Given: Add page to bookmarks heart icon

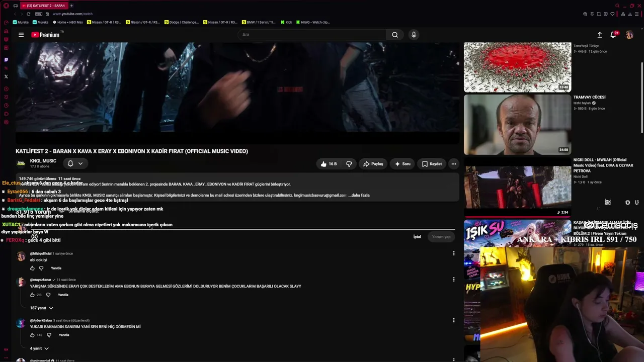Looking at the screenshot, I should click(x=612, y=14).
